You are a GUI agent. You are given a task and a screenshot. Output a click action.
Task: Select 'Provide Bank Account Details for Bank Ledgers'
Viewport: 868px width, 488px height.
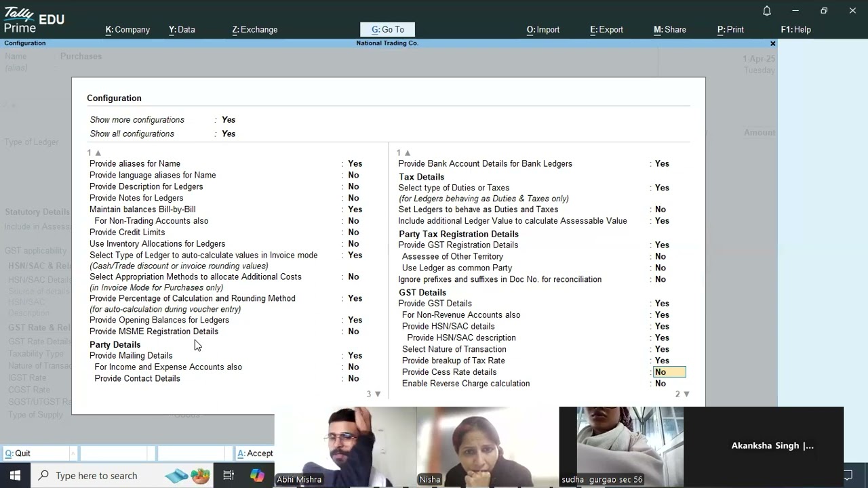485,164
